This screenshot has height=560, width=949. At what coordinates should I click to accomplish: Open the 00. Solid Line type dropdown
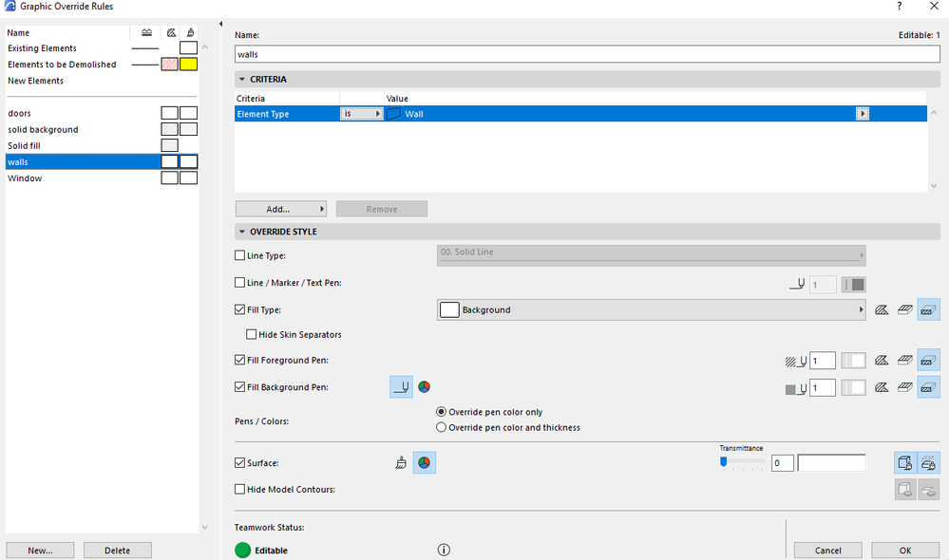pyautogui.click(x=652, y=255)
